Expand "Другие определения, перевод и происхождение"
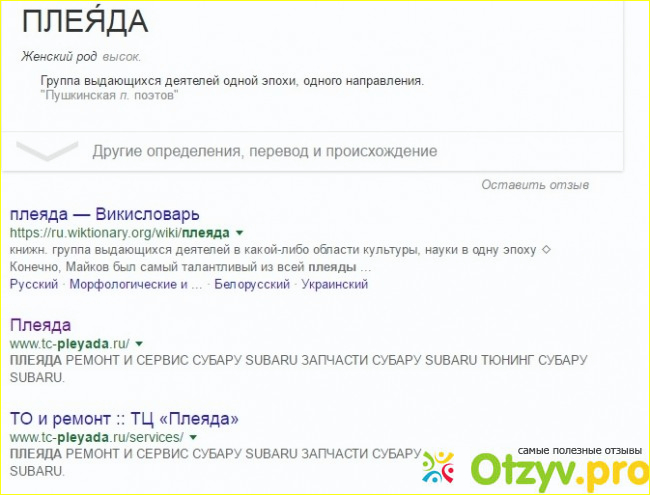 click(x=264, y=152)
